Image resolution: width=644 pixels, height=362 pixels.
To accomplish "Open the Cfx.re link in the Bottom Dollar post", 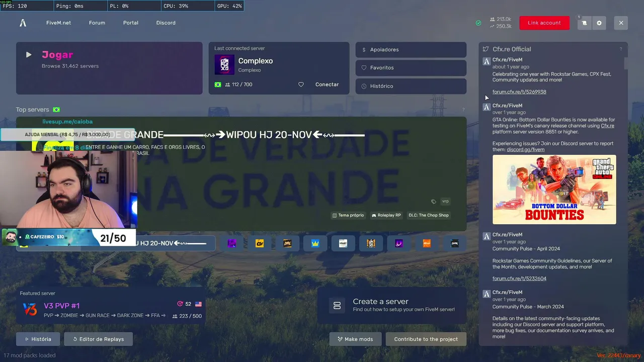I will (607, 126).
